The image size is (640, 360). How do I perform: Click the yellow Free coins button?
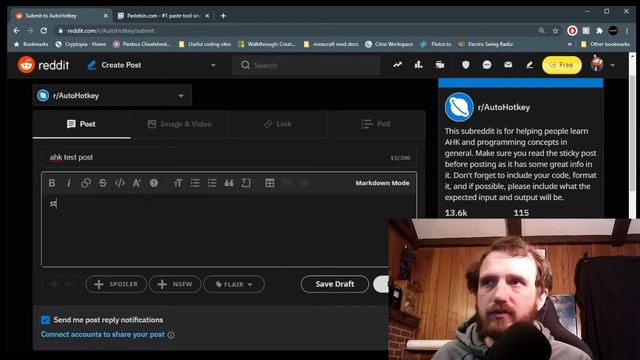562,65
